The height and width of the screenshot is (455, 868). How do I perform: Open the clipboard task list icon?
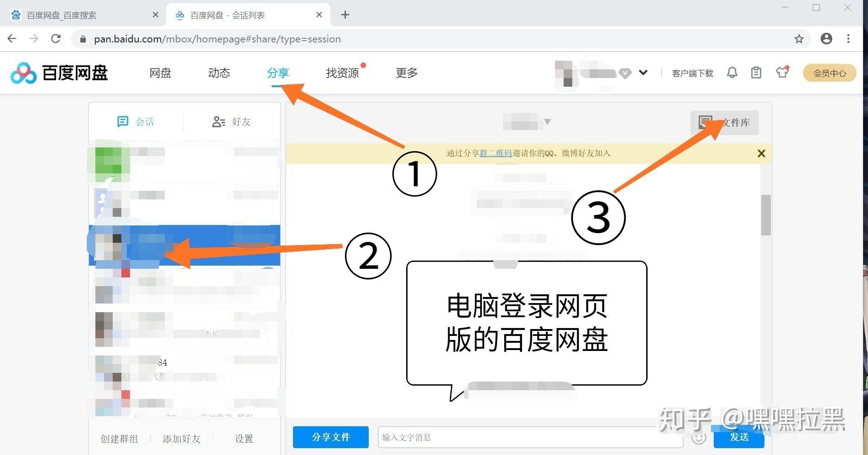pyautogui.click(x=756, y=73)
